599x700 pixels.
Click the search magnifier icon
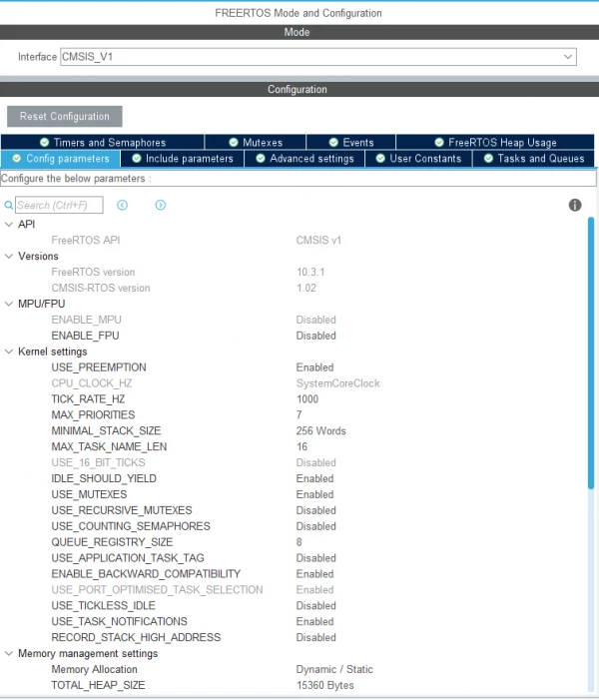click(8, 206)
